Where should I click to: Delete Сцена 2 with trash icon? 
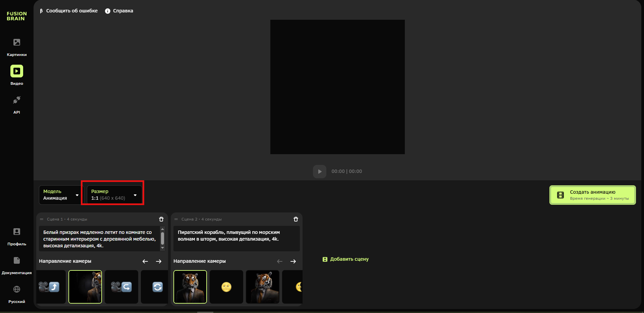(296, 219)
